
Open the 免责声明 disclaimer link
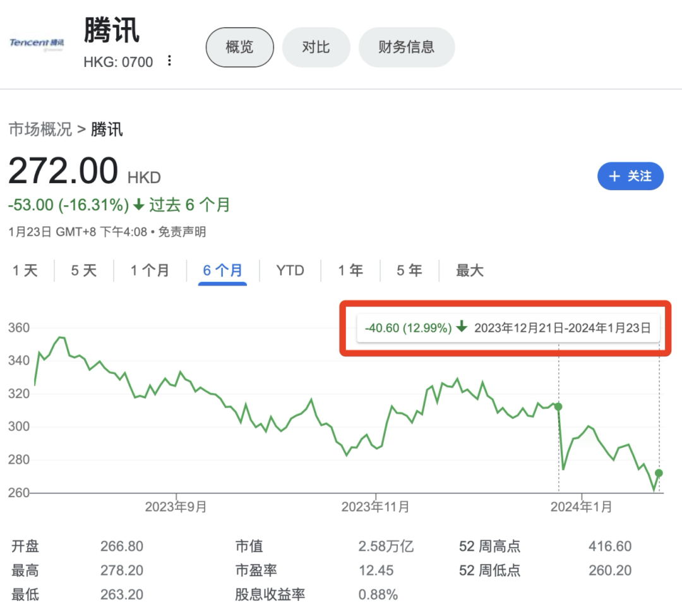point(182,231)
